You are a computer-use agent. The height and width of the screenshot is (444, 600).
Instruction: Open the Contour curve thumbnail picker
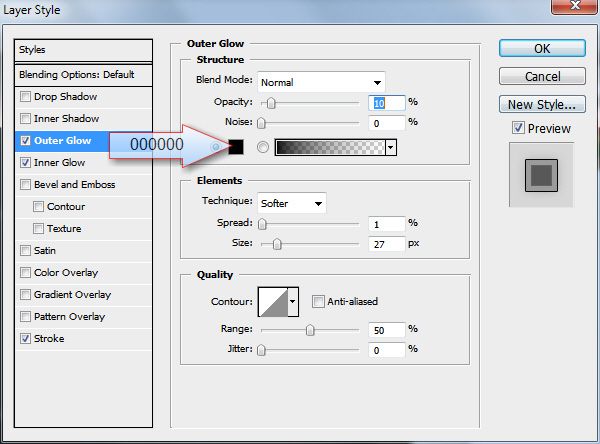(273, 302)
